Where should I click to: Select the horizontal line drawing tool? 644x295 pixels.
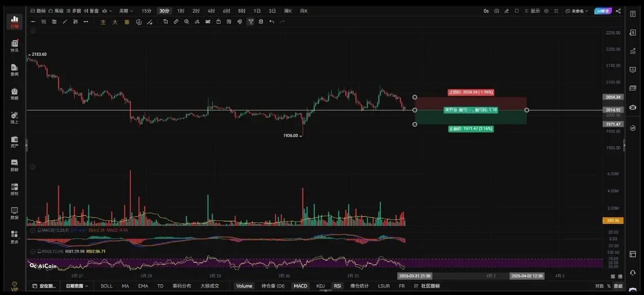point(33,21)
